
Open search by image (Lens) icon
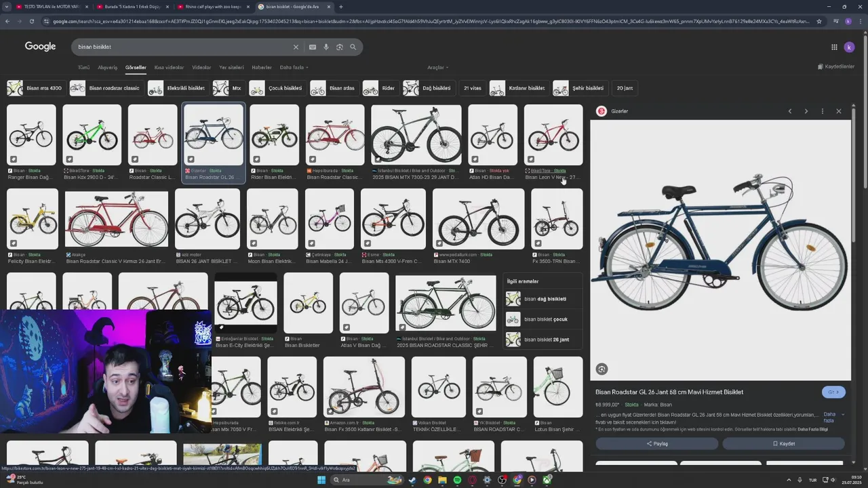[340, 47]
